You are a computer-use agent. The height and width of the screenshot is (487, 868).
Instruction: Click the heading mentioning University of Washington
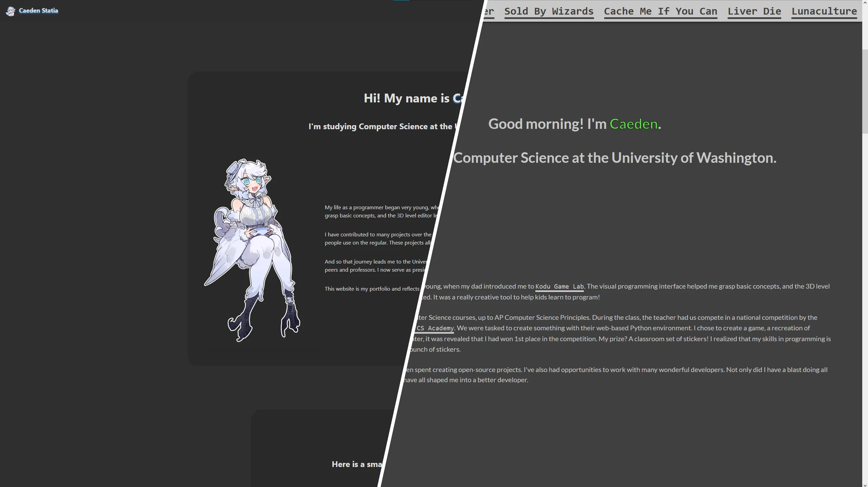(615, 158)
